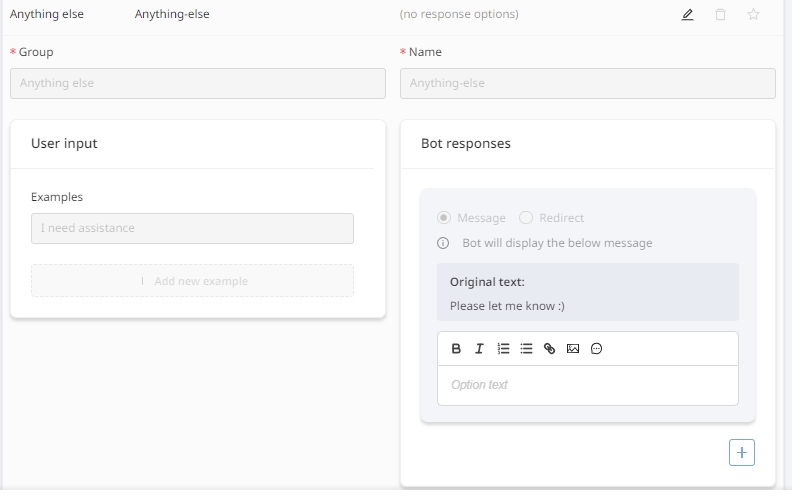The width and height of the screenshot is (792, 497).
Task: Click the info icon beside the bot message hint
Action: point(443,243)
